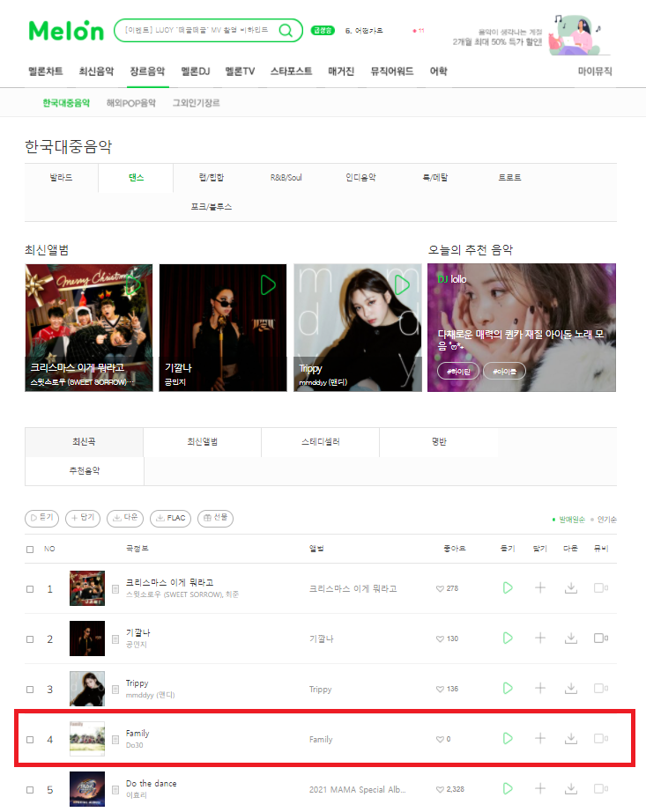Focus the Melon search input field
This screenshot has width=646, height=812.
pyautogui.click(x=197, y=31)
